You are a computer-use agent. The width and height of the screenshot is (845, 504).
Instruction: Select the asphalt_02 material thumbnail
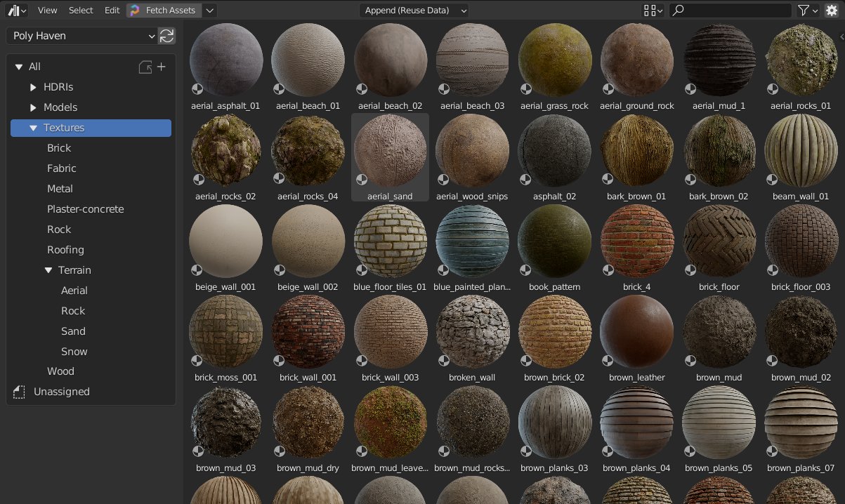(x=555, y=150)
